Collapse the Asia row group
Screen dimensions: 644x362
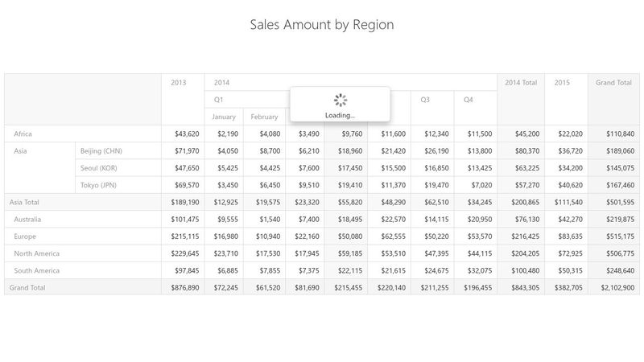click(23, 150)
